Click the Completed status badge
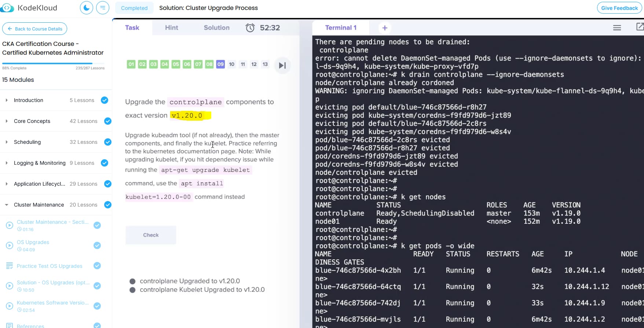 point(134,8)
